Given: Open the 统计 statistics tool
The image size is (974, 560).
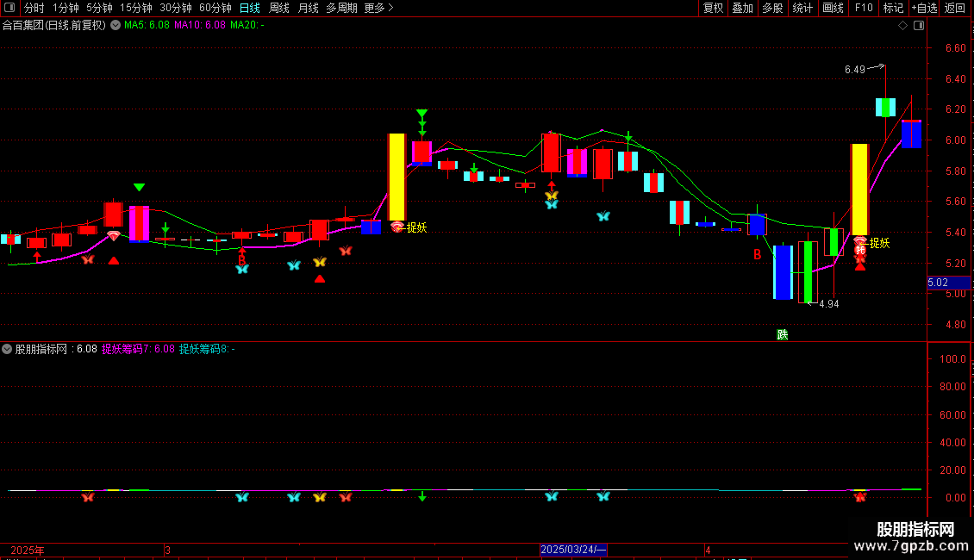Looking at the screenshot, I should [x=802, y=8].
